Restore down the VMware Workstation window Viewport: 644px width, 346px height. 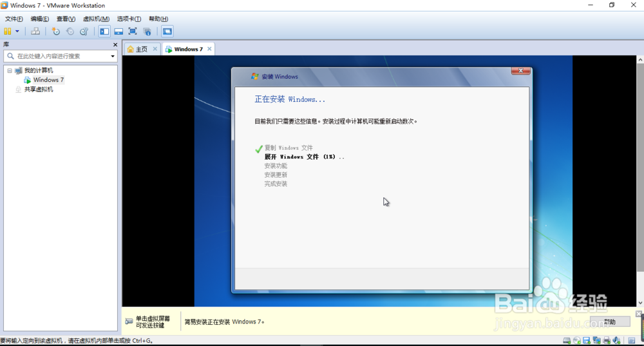(612, 5)
